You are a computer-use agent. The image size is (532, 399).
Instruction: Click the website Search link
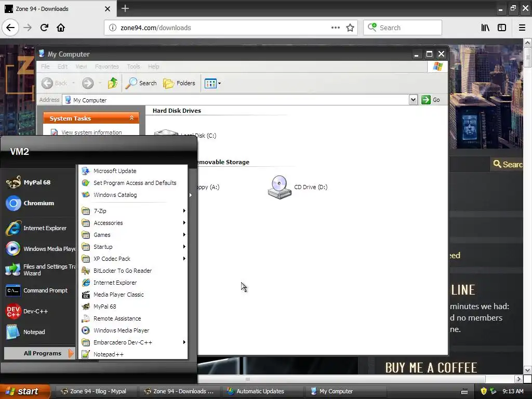(508, 164)
